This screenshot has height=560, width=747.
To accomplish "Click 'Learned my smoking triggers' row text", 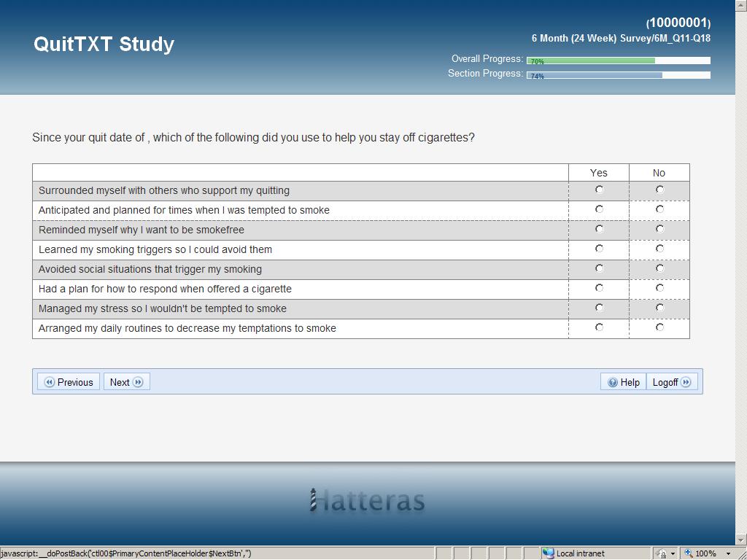I will 155,249.
